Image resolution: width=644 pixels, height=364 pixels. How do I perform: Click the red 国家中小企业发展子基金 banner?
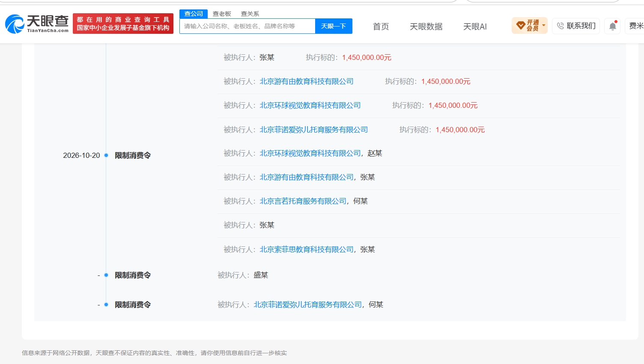click(123, 24)
